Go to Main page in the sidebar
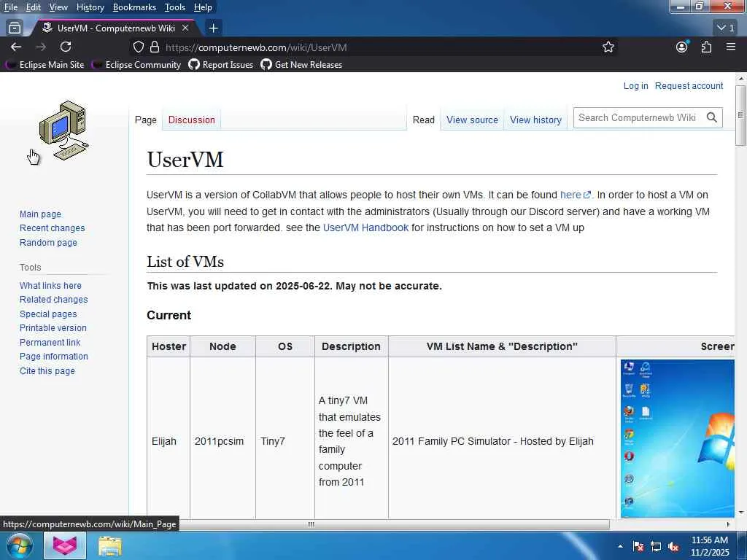This screenshot has height=560, width=747. [40, 214]
